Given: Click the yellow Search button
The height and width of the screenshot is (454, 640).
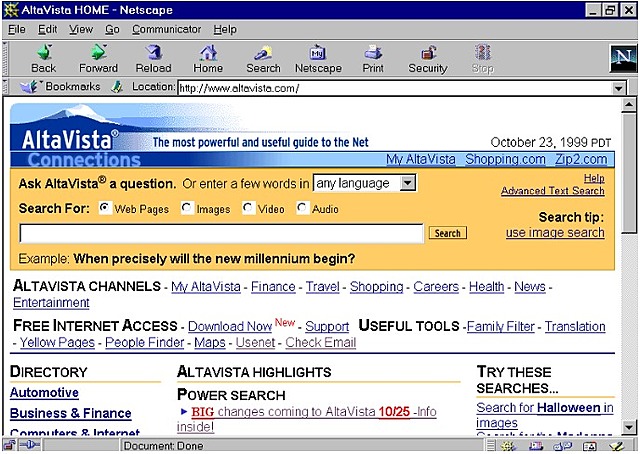Looking at the screenshot, I should (x=448, y=233).
